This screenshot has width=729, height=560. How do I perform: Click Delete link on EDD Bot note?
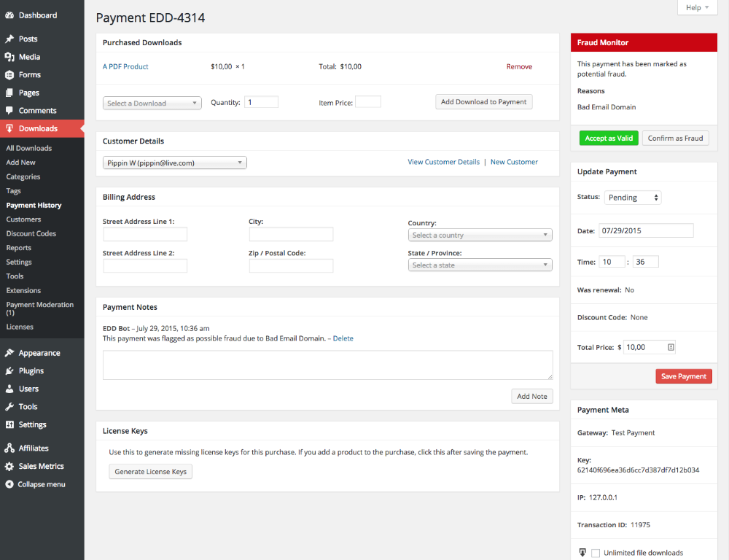(343, 338)
